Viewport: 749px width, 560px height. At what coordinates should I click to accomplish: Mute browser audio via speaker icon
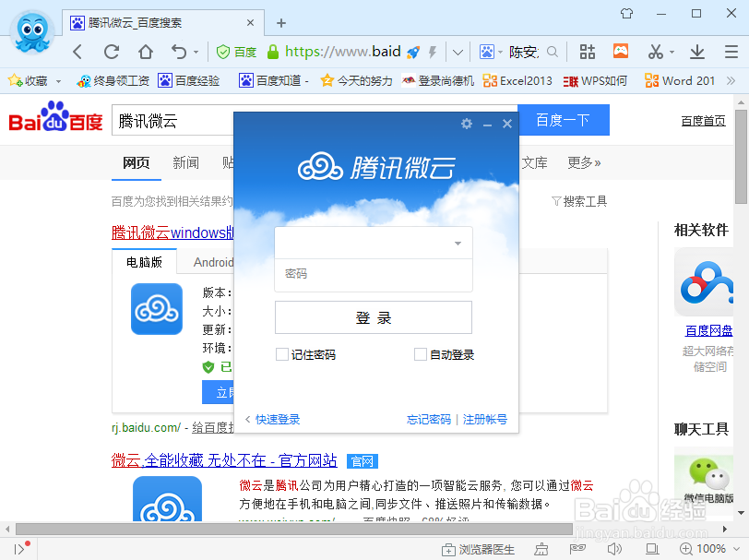[x=615, y=546]
